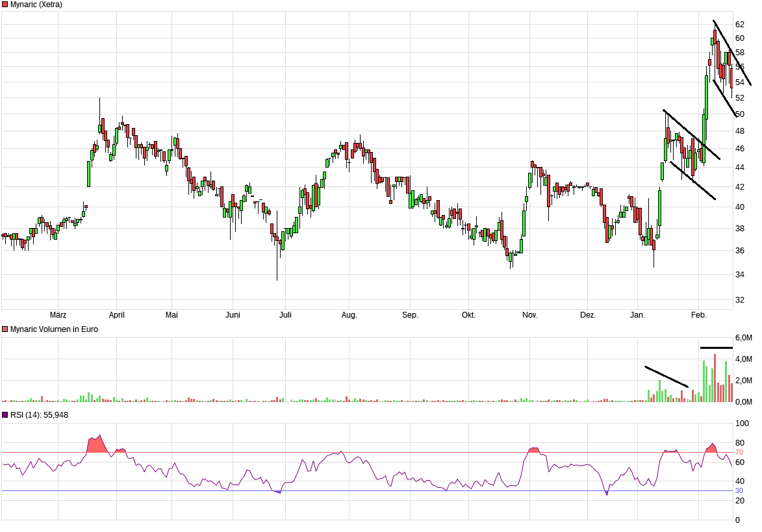Select the 'April' month label on time axis
Viewport: 762px width, 532px height.
click(x=117, y=315)
